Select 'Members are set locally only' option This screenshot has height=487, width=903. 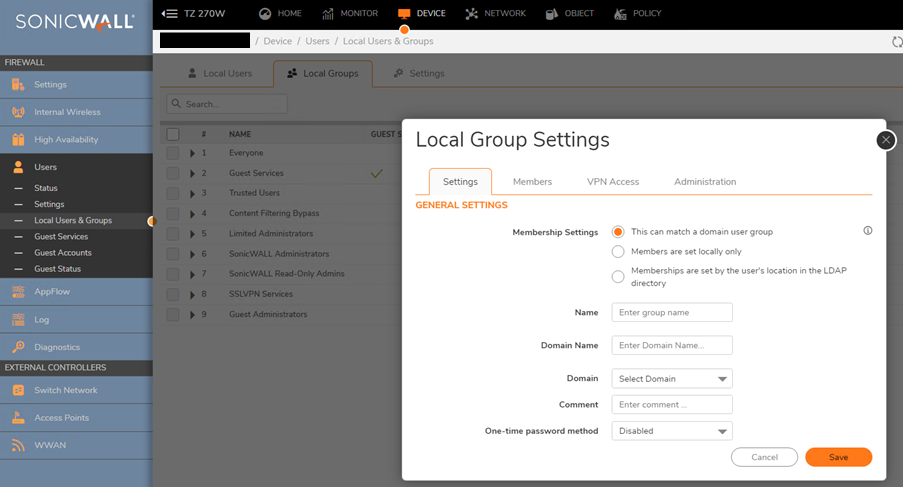tap(618, 252)
